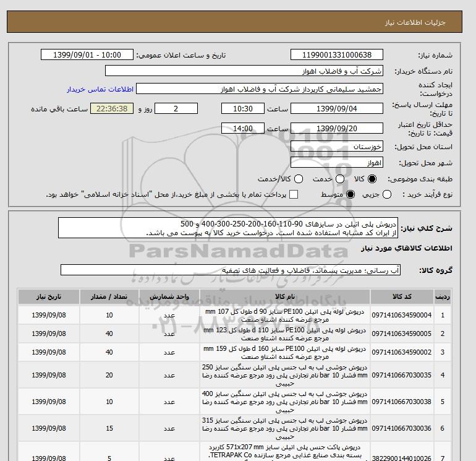The height and width of the screenshot is (461, 476).
Task: Click the نام کالا column header
Action: (x=285, y=297)
